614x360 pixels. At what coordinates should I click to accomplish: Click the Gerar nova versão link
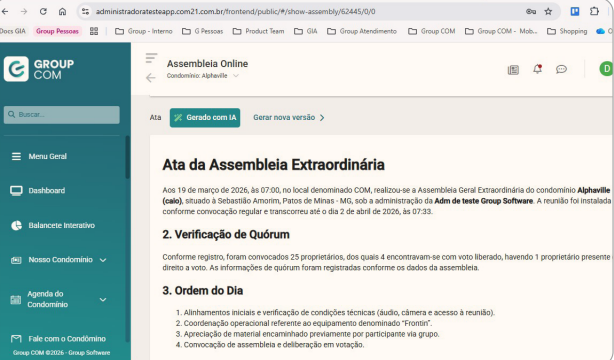point(289,118)
